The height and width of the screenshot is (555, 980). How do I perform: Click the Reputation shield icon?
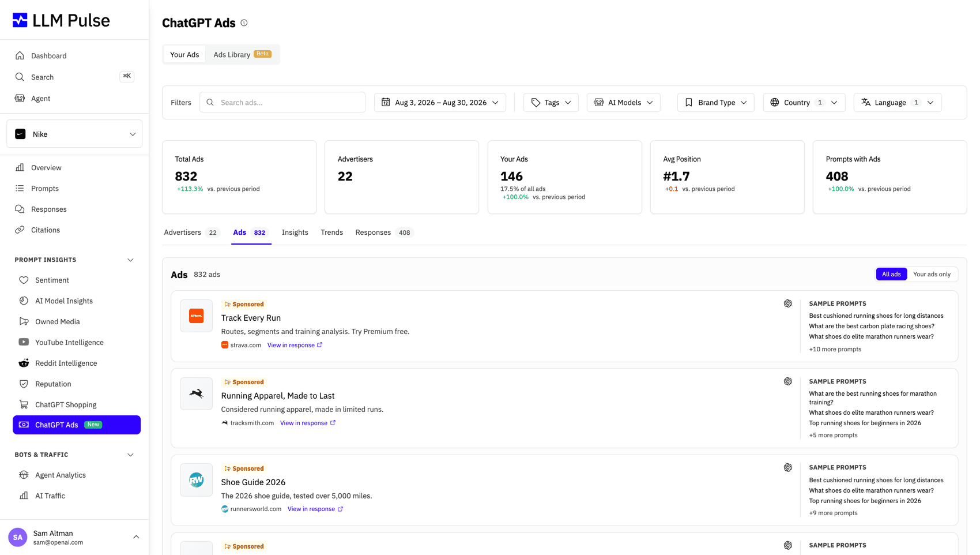click(x=24, y=384)
